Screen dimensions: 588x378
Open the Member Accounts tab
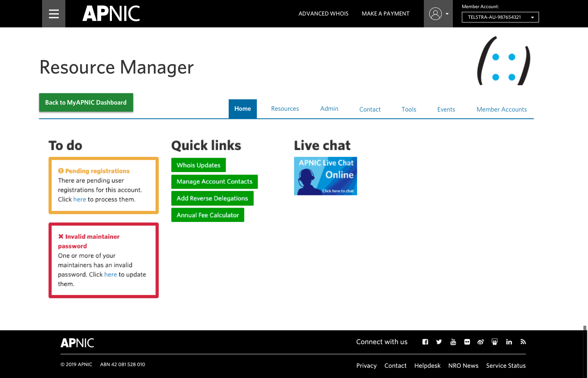tap(501, 109)
